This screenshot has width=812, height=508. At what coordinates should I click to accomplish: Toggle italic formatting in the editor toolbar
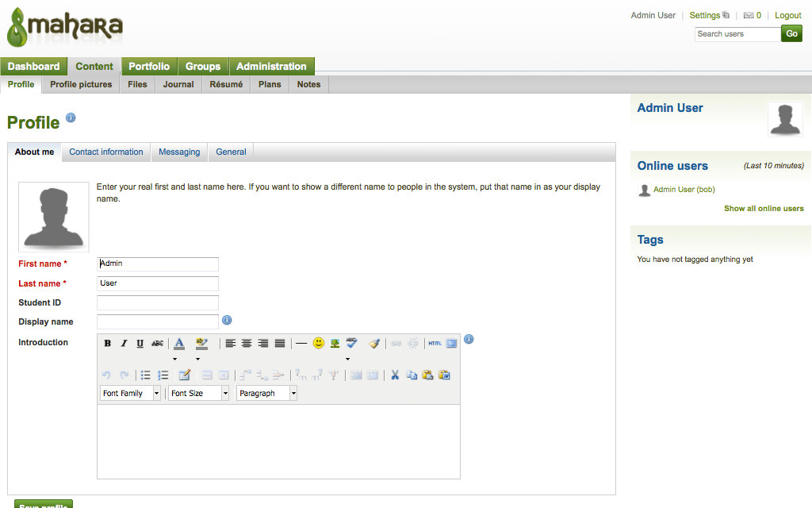tap(124, 344)
